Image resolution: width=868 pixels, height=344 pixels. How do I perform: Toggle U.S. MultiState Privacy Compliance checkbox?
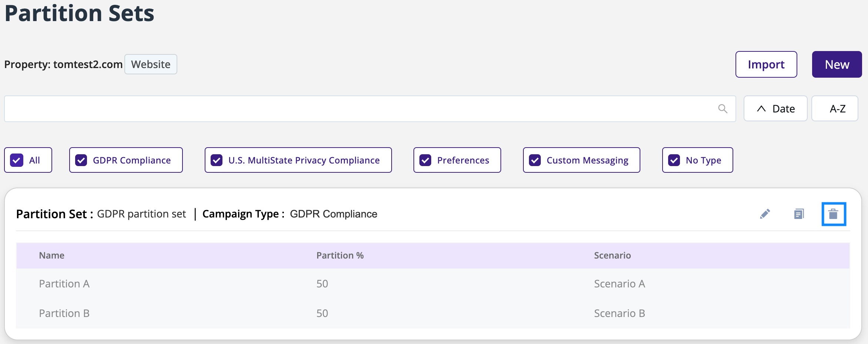point(217,160)
